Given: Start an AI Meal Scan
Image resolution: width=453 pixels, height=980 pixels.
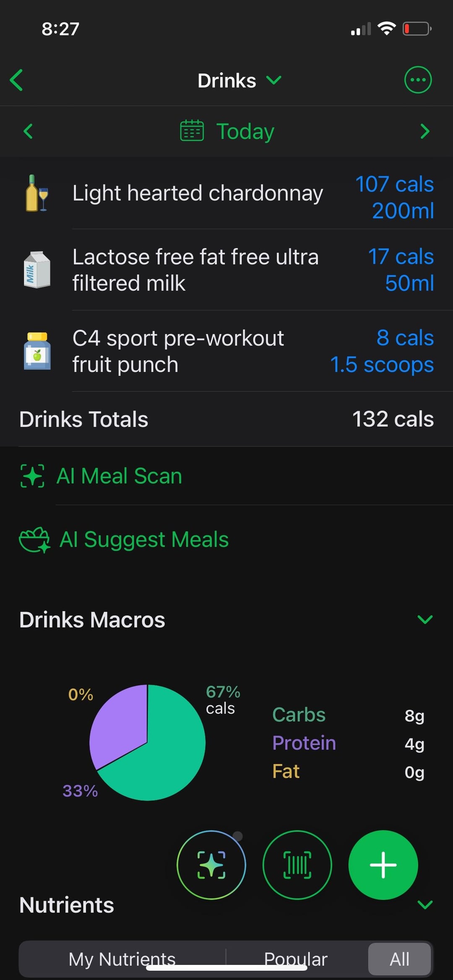Looking at the screenshot, I should pos(119,476).
